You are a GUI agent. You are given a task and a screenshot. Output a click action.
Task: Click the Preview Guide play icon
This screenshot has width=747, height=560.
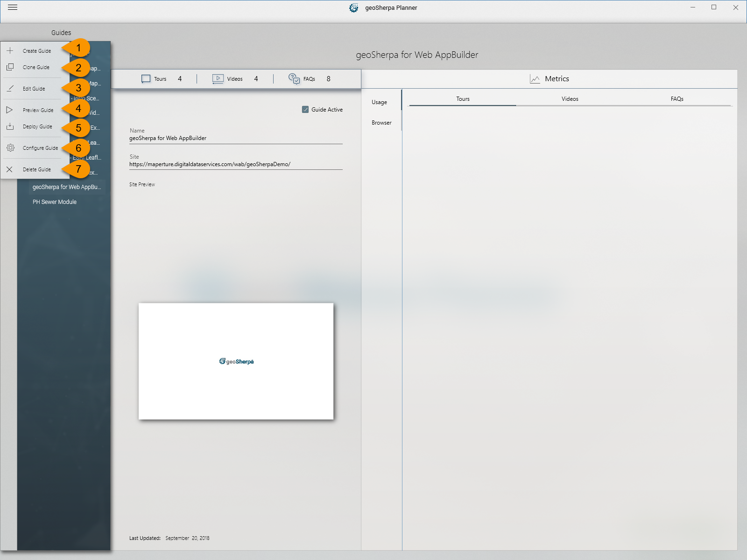click(10, 110)
